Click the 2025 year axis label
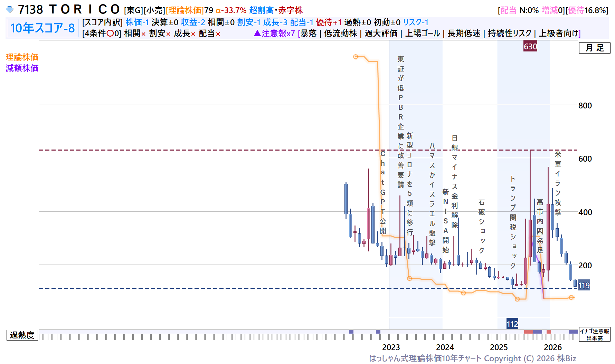 coord(499,347)
